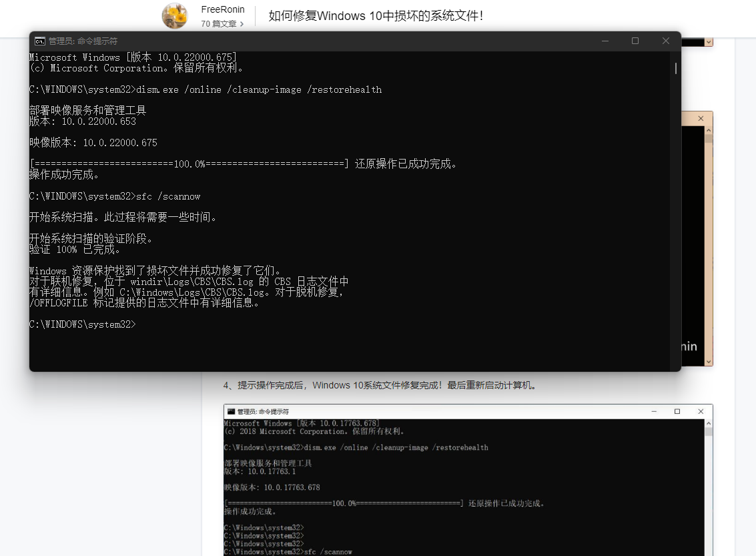Click the 映像版本: 10.0.22000.675 line
Screen dimensions: 756x556
pyautogui.click(x=93, y=143)
